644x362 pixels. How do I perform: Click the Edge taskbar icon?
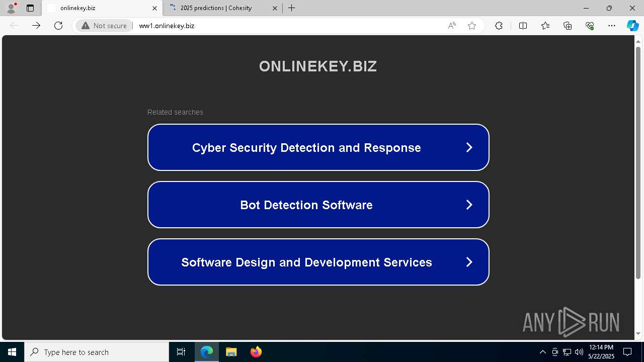tap(207, 352)
